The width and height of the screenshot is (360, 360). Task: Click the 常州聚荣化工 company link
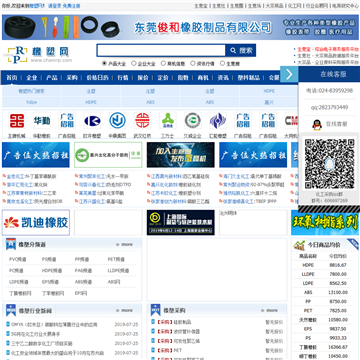pos(92,176)
